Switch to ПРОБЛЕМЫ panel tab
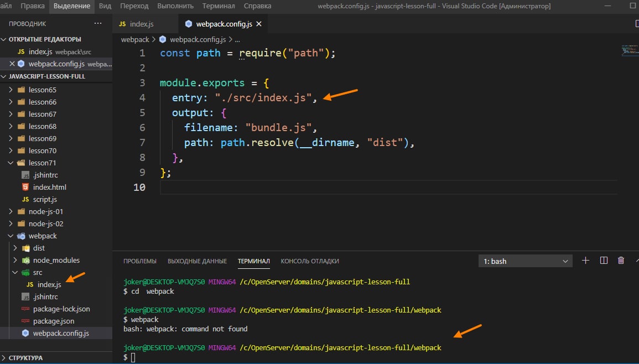Image resolution: width=639 pixels, height=364 pixels. pyautogui.click(x=140, y=261)
